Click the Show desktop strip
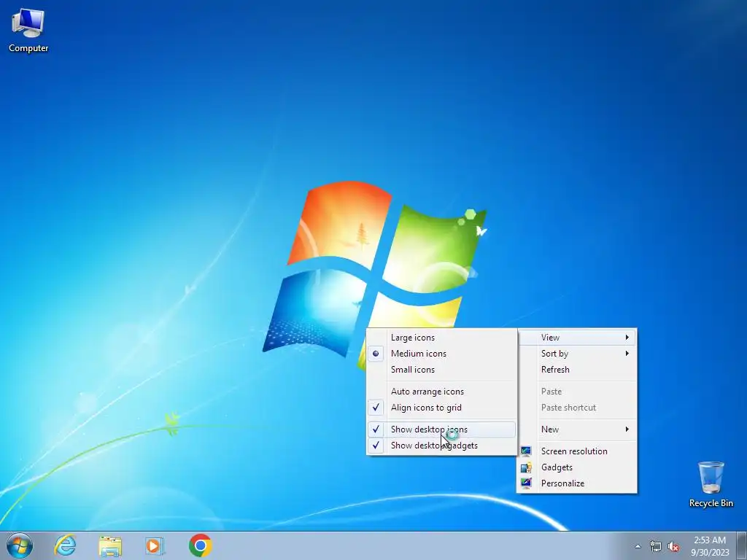 click(742, 545)
